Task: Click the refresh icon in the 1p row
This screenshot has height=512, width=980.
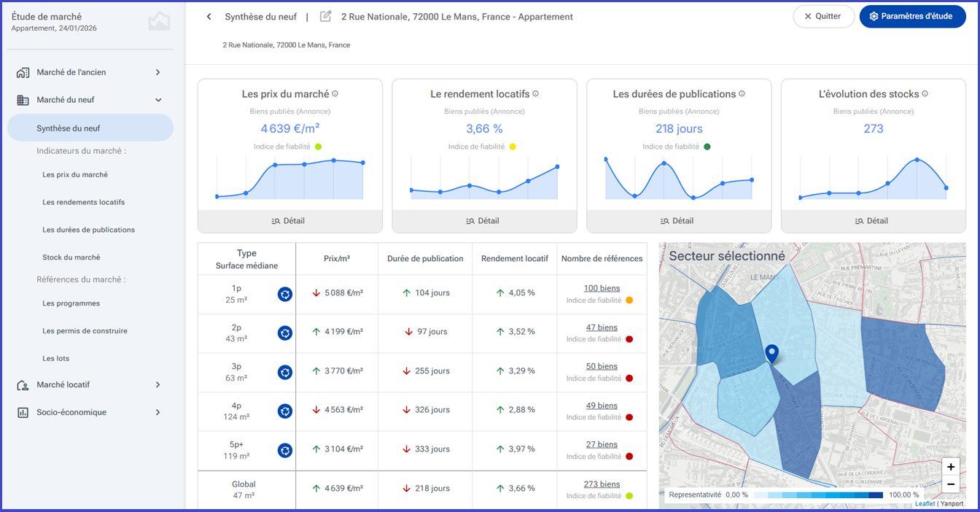Action: [285, 294]
